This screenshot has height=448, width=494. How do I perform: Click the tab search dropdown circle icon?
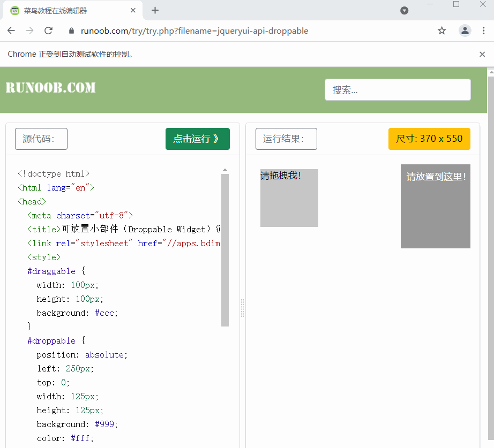coord(404,11)
